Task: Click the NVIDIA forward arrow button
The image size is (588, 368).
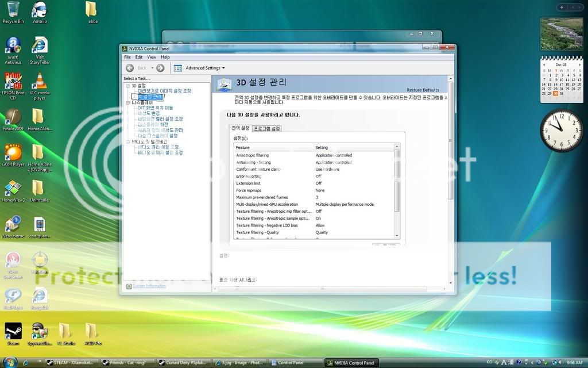Action: pyautogui.click(x=160, y=68)
